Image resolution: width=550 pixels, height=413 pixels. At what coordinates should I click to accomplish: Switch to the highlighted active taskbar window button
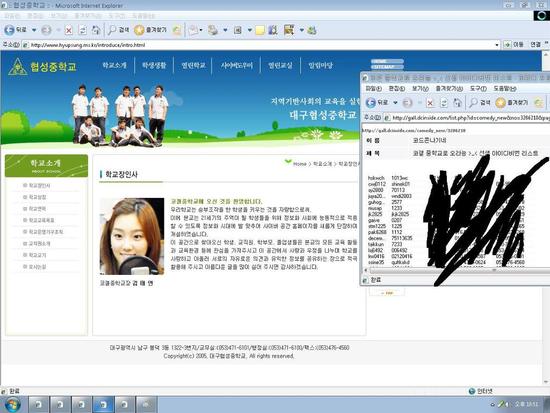(x=103, y=405)
